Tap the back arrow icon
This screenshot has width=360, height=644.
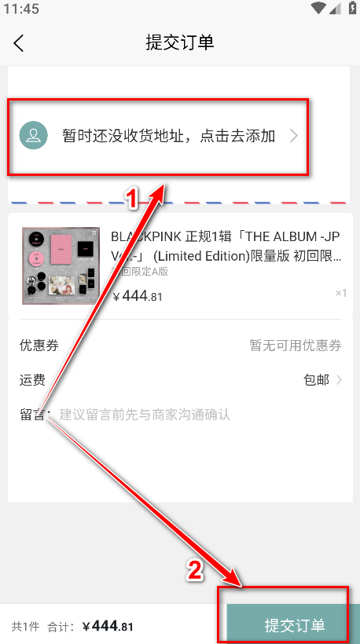19,42
